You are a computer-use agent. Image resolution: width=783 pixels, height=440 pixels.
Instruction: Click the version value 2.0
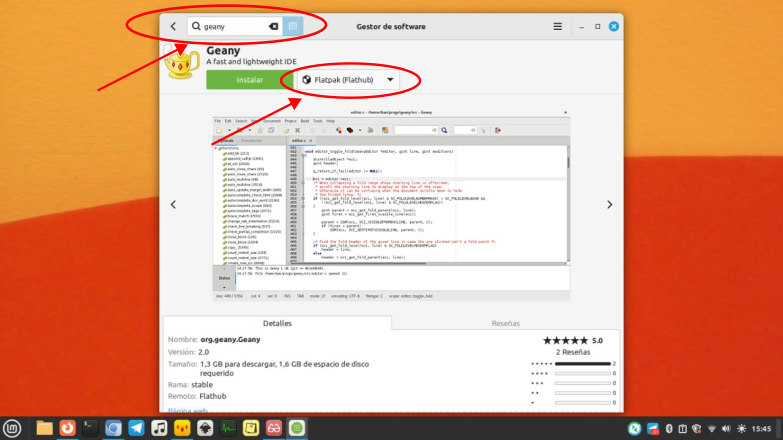coord(203,352)
